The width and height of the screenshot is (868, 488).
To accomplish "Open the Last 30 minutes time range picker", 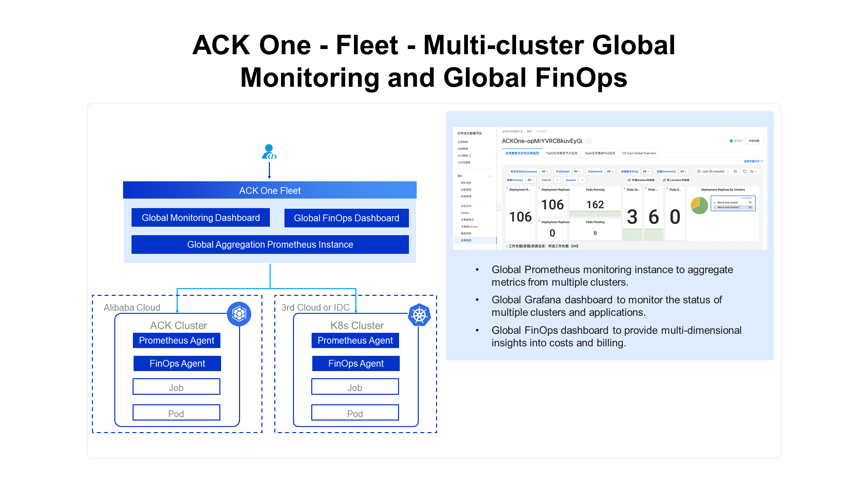I will point(713,171).
